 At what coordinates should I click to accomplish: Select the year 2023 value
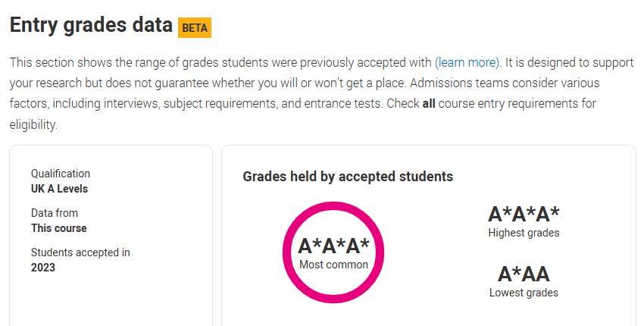(x=43, y=268)
